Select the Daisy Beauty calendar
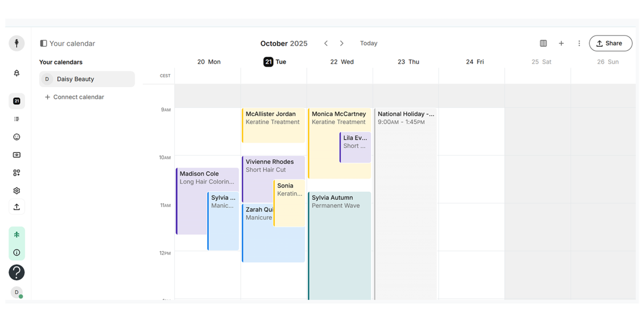Image resolution: width=644 pixels, height=322 pixels. 87,79
